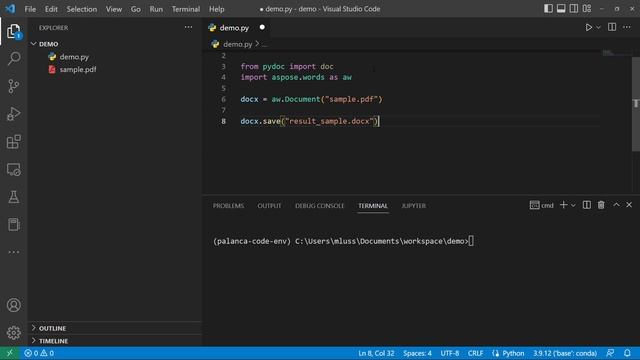Open the Remote Explorer icon
The image size is (640, 360).
point(13,169)
